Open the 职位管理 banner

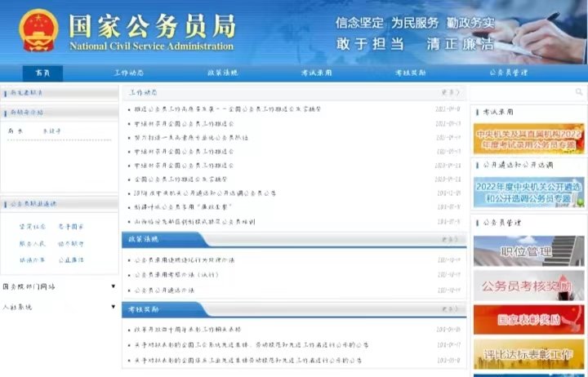click(x=528, y=251)
